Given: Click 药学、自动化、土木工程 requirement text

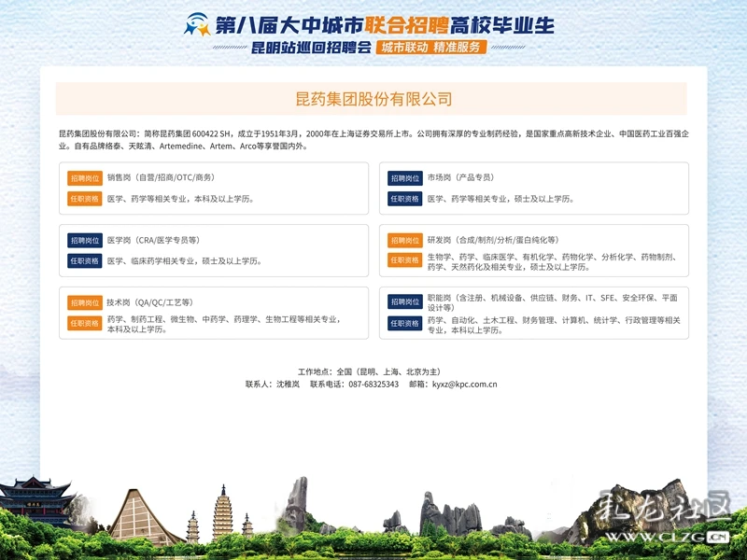Looking at the screenshot, I should 554,325.
